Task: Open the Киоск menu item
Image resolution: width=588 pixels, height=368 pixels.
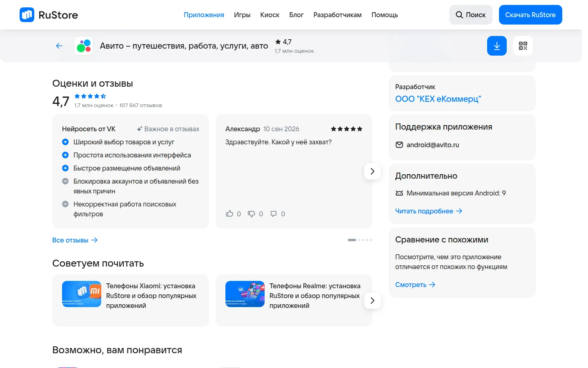Action: pyautogui.click(x=270, y=15)
